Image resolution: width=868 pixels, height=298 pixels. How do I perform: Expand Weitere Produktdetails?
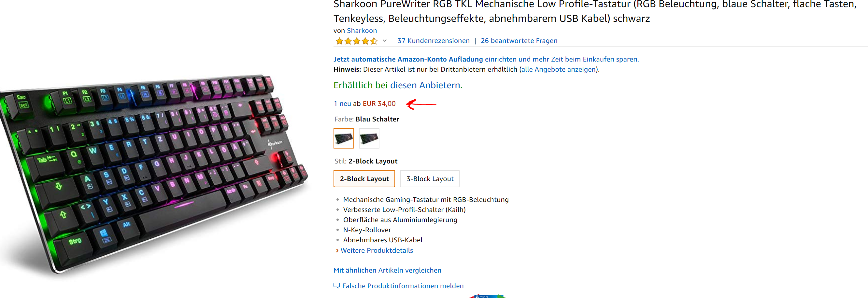click(x=377, y=250)
